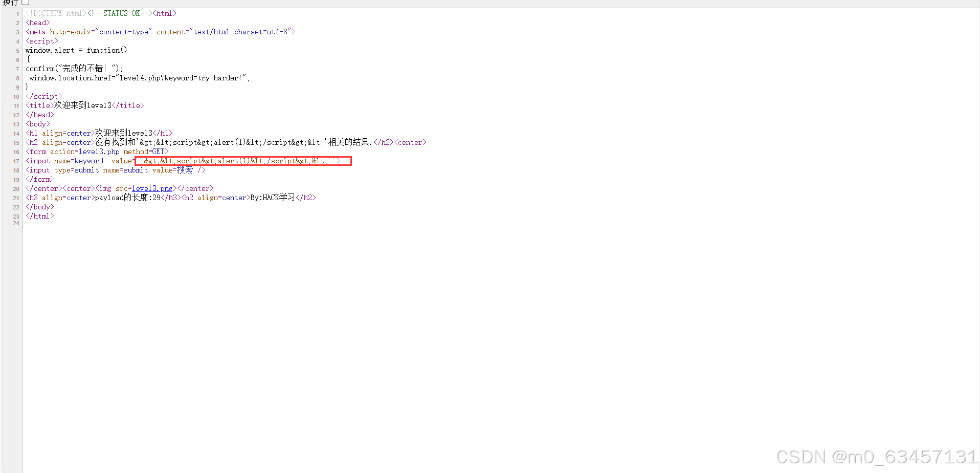Click line number 1 in the gutter
The width and height of the screenshot is (980, 473).
click(x=17, y=14)
